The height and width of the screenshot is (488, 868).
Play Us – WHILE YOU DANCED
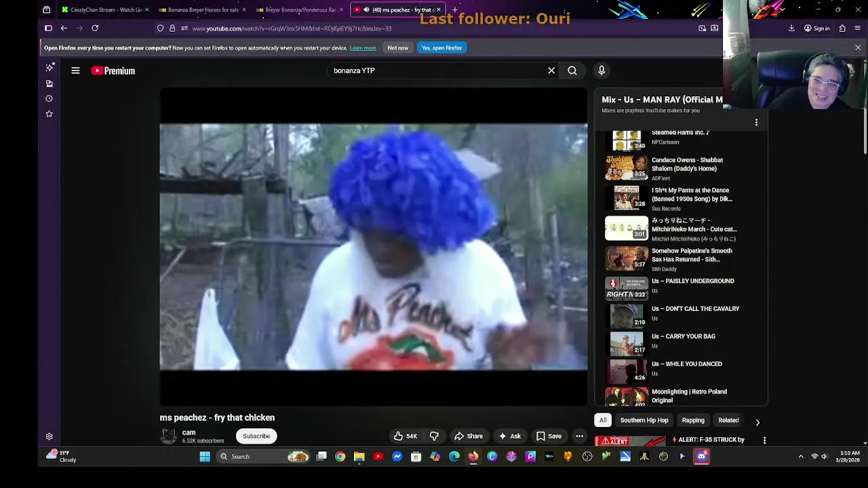[671, 371]
